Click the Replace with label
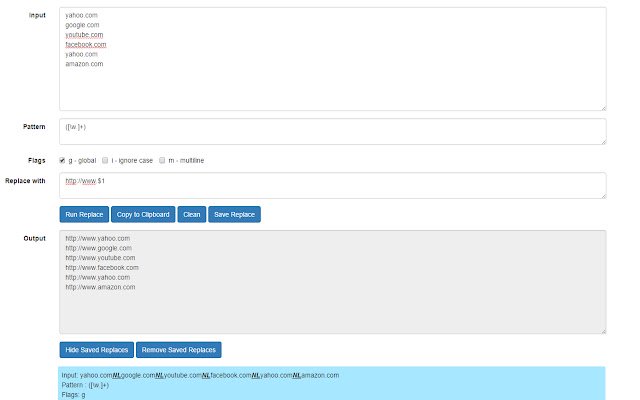Image resolution: width=640 pixels, height=400 pixels. tap(25, 181)
